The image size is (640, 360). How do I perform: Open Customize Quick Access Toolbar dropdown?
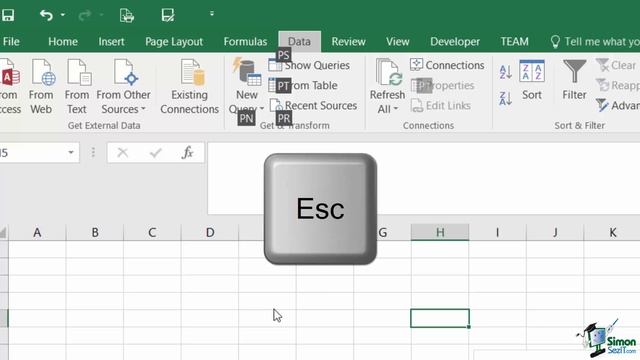211,14
